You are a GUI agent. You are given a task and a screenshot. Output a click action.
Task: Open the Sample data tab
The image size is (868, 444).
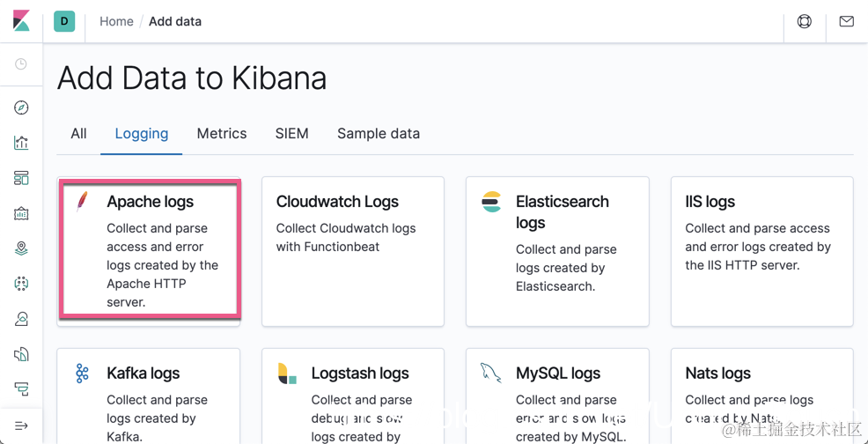tap(379, 134)
